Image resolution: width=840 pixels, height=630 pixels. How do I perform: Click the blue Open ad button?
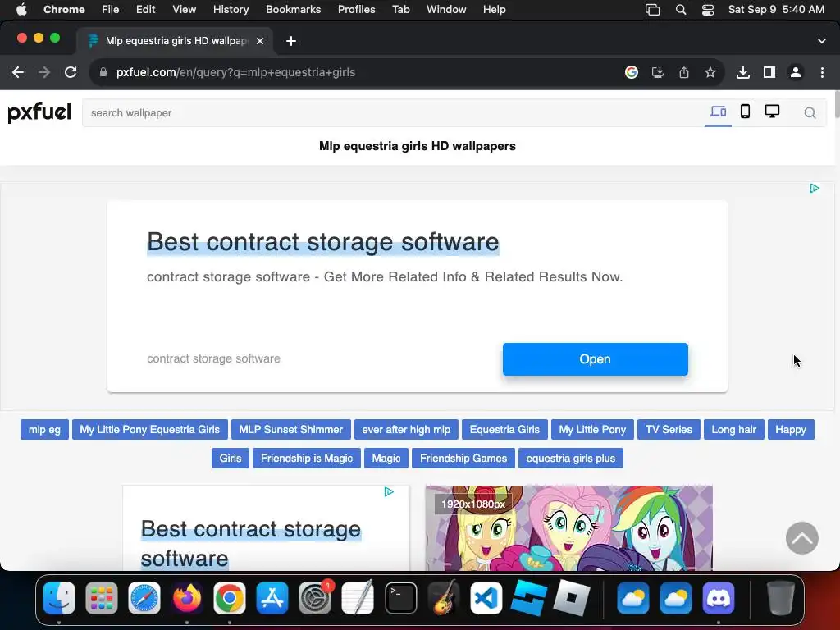[x=596, y=359]
